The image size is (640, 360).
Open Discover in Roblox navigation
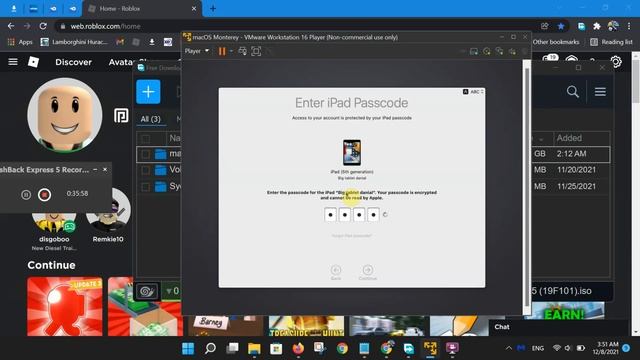click(73, 62)
